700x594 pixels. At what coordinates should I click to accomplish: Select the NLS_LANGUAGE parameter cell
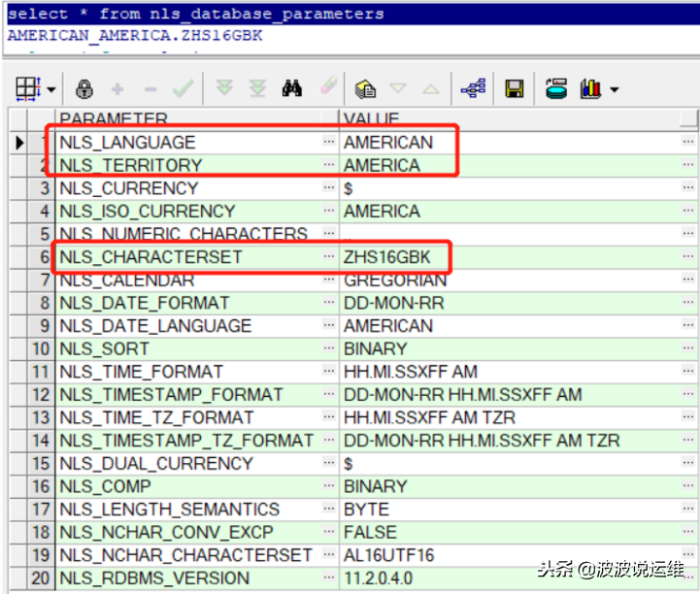point(196,143)
